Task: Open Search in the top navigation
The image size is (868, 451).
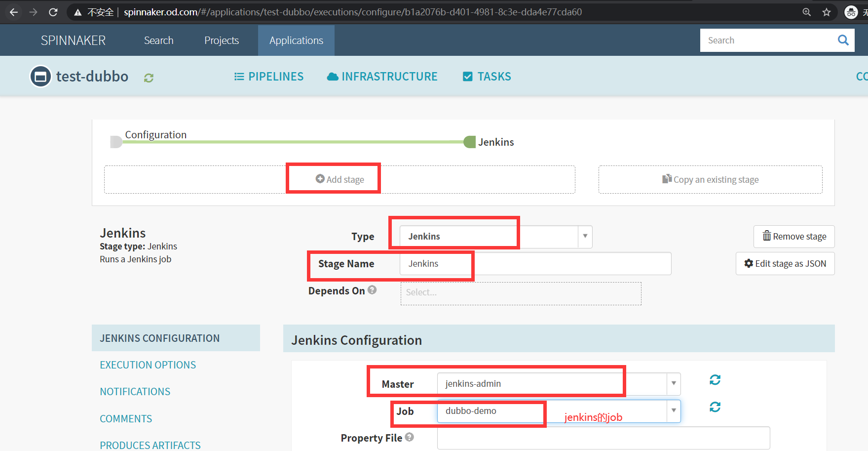Action: point(158,41)
